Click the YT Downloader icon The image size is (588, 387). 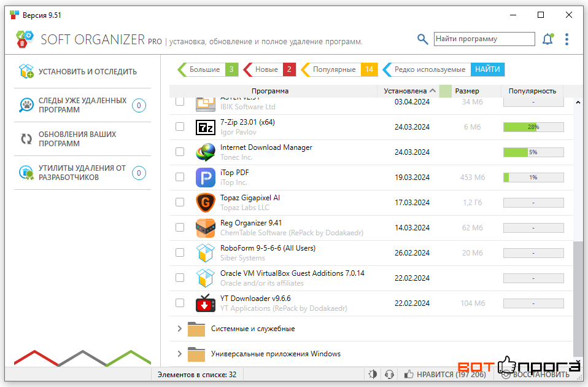[x=206, y=303]
